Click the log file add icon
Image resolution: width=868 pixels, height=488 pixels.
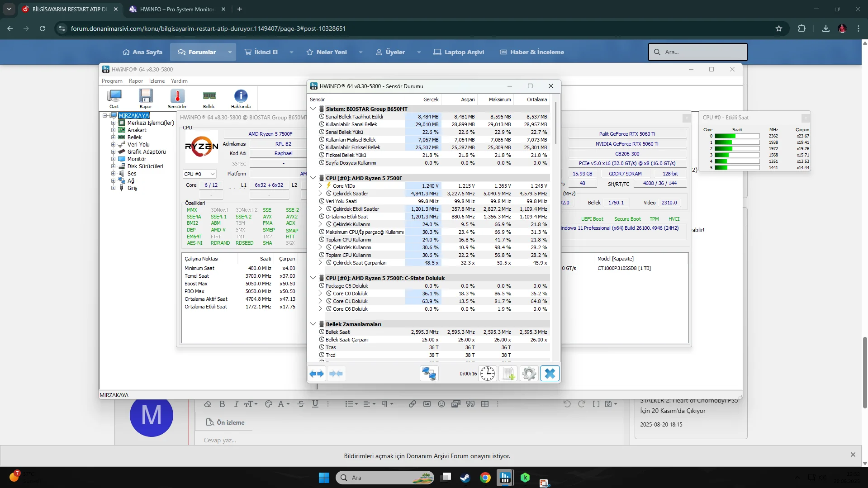[508, 374]
